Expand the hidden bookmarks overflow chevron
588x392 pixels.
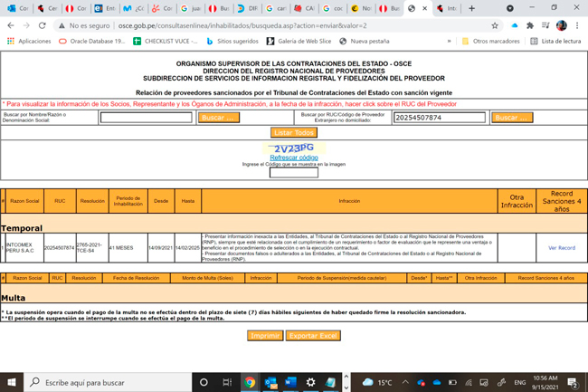point(449,41)
